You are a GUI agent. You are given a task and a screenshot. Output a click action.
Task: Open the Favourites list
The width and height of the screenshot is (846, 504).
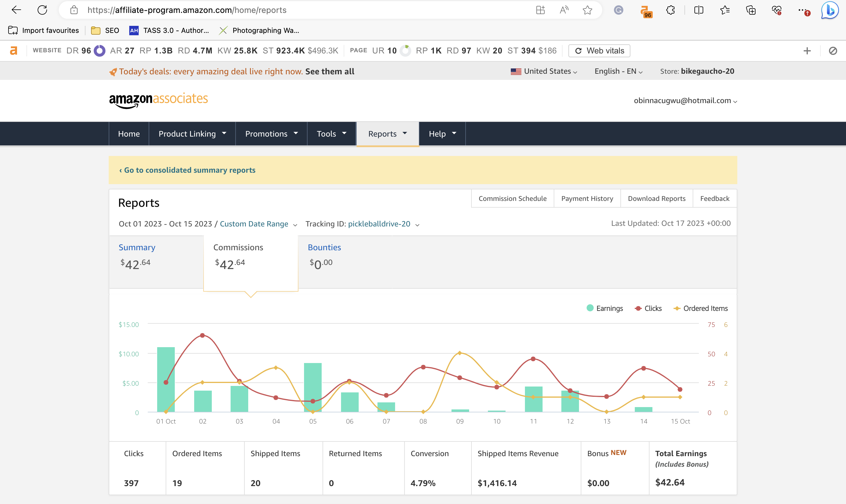coord(724,10)
